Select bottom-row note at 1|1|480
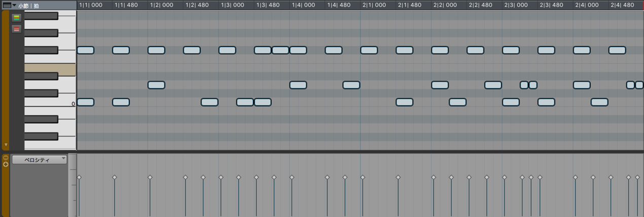The image size is (644, 217). pos(121,102)
